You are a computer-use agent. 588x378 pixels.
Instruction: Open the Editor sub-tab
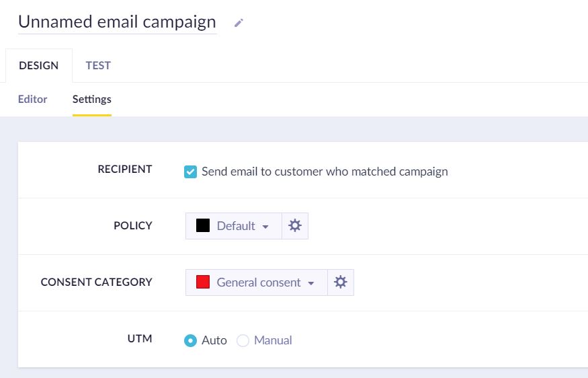[32, 99]
